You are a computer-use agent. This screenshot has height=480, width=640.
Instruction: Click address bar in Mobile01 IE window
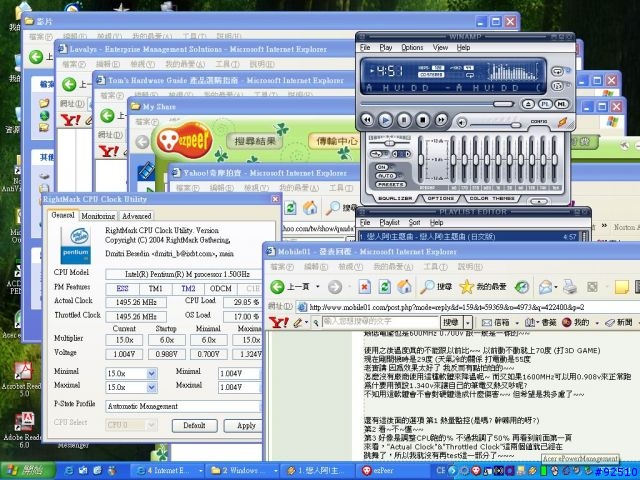pyautogui.click(x=467, y=307)
